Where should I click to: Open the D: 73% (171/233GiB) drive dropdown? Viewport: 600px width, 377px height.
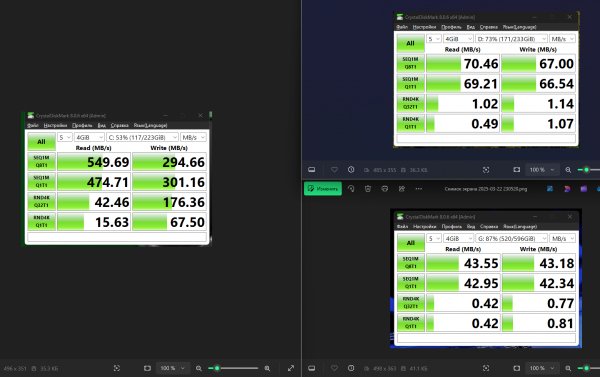click(511, 39)
